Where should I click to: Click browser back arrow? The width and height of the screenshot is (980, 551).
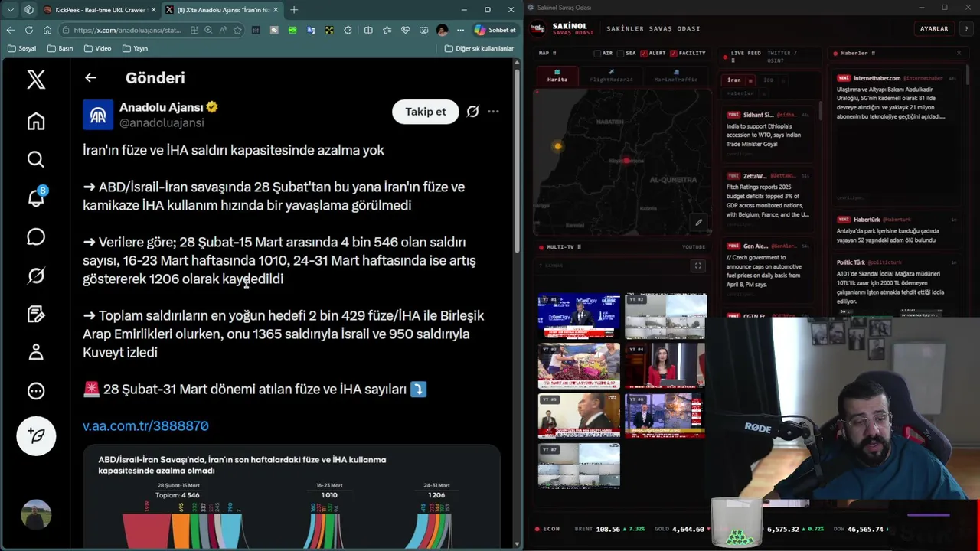pos(10,30)
